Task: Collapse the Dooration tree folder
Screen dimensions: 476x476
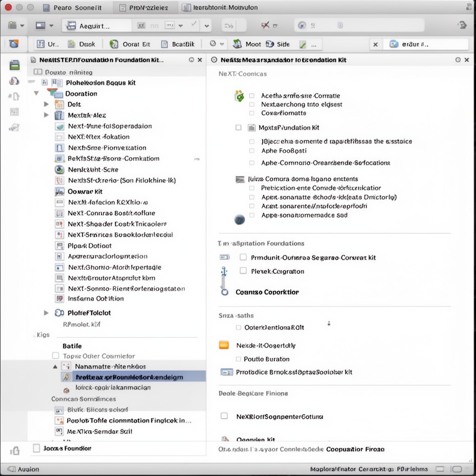Action: tap(36, 93)
